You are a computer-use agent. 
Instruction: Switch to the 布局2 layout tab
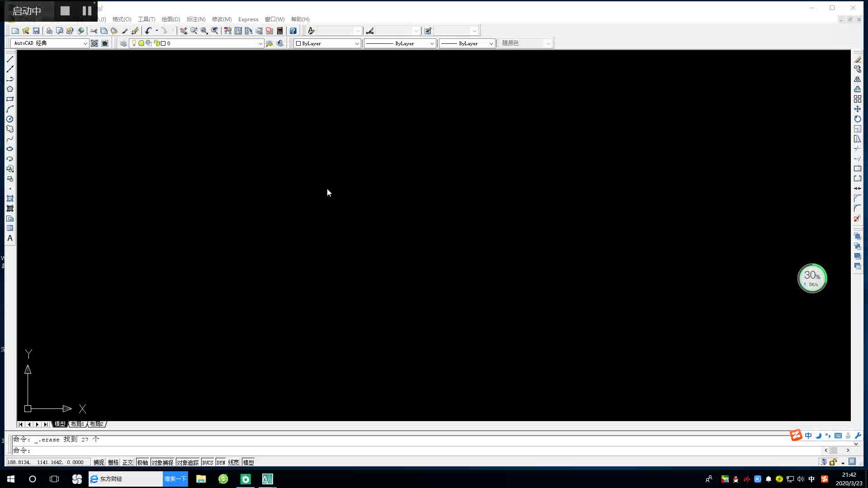tap(96, 424)
